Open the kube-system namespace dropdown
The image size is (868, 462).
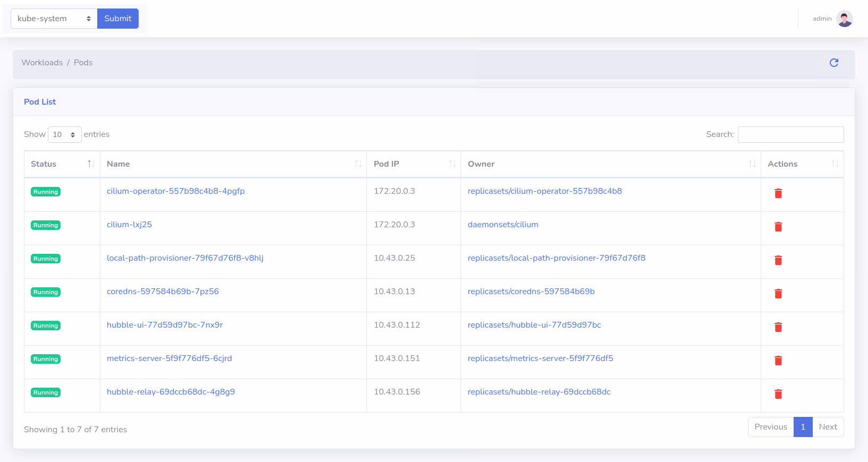click(54, 19)
